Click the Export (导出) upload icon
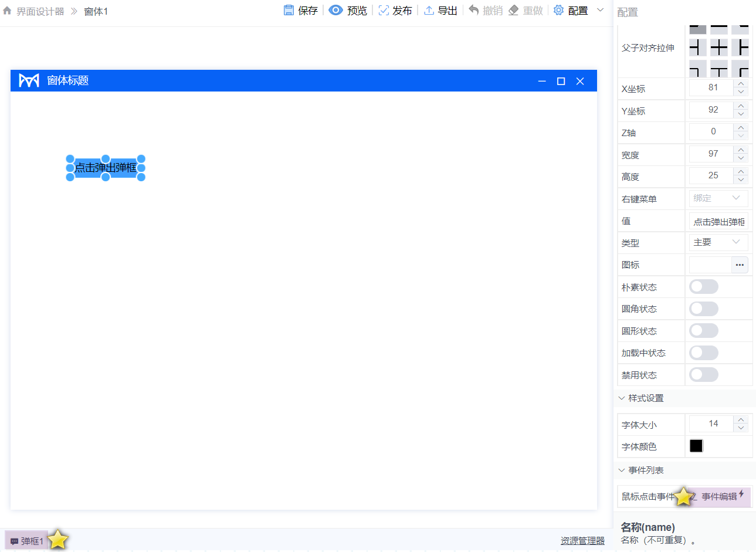This screenshot has height=552, width=756. pyautogui.click(x=429, y=11)
